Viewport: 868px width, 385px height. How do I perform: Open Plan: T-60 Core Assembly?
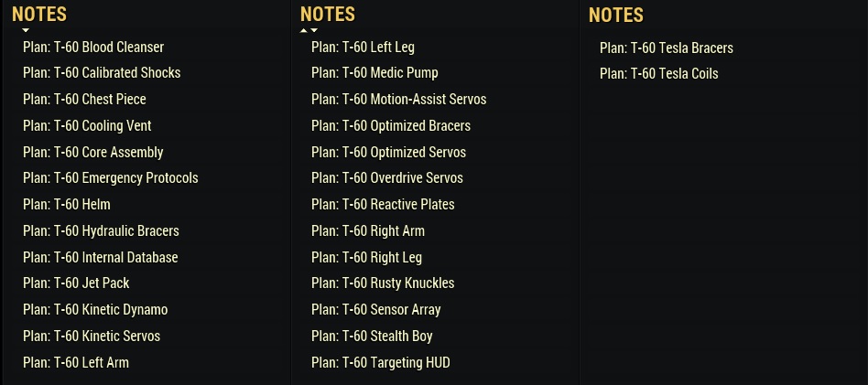pos(92,152)
